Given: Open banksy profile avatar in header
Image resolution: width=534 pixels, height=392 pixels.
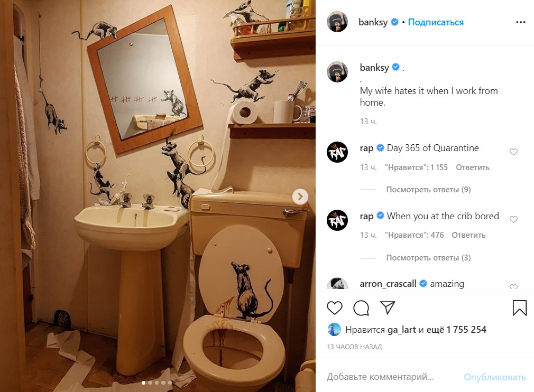Looking at the screenshot, I should click(x=337, y=22).
